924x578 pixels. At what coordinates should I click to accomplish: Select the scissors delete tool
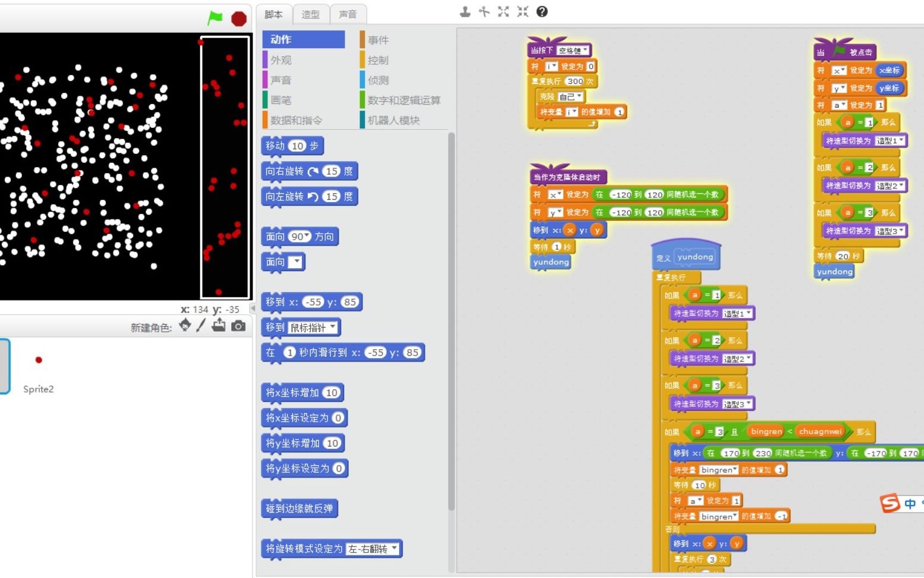pos(484,11)
